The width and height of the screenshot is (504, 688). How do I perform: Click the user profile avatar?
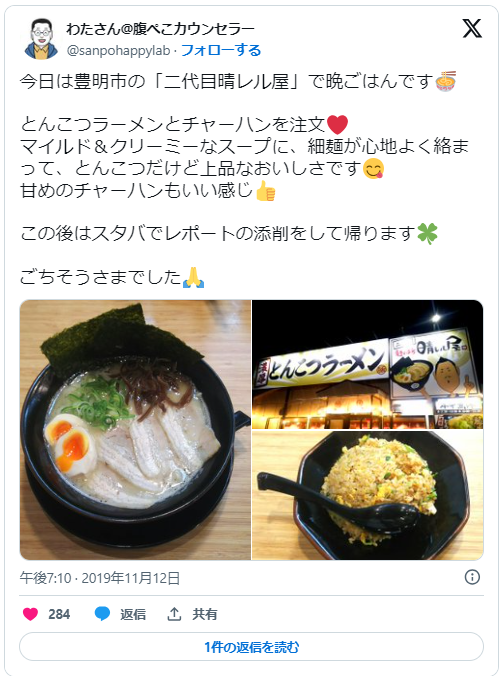click(x=41, y=39)
